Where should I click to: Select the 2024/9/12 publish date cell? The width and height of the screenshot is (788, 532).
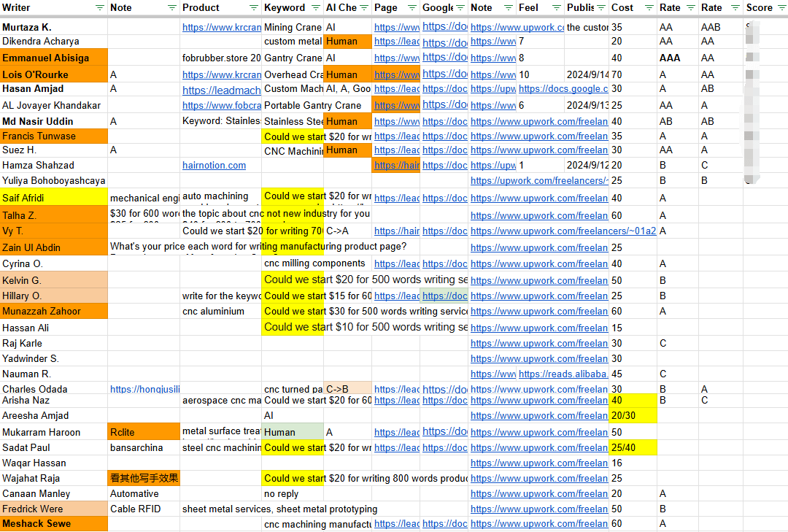(x=587, y=166)
